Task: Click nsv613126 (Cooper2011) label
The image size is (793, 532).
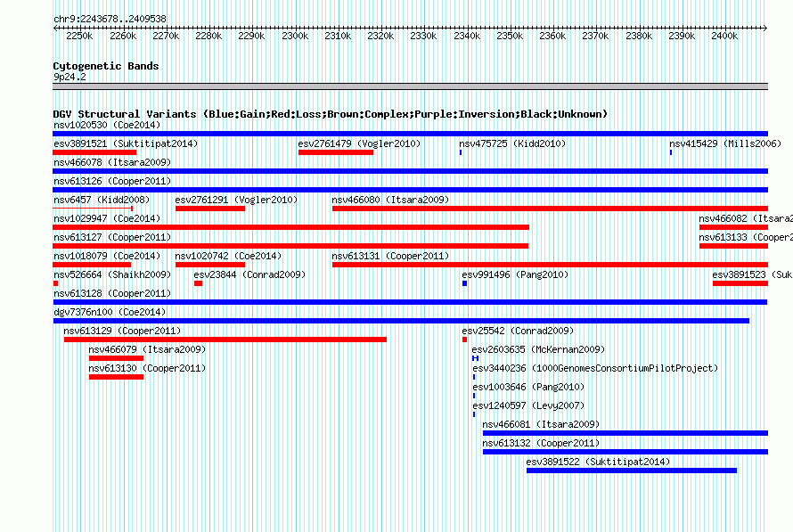Action: point(112,181)
